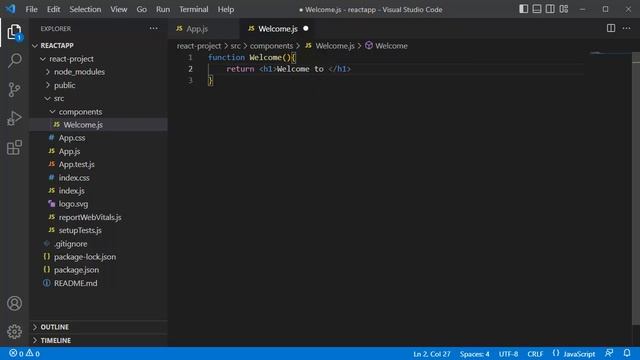Open the Extensions view icon

tap(14, 147)
